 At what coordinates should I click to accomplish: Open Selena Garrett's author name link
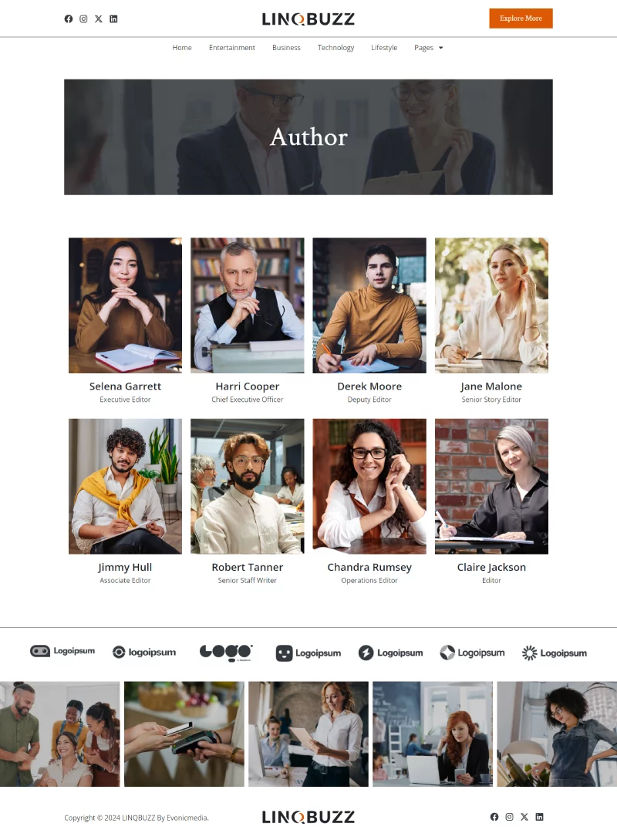coord(125,386)
